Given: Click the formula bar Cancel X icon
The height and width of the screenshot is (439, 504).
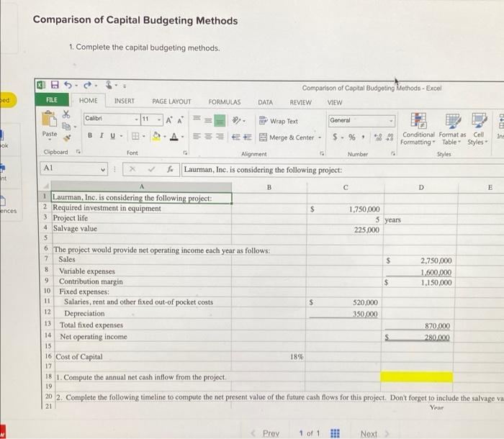Looking at the screenshot, I should tap(132, 168).
